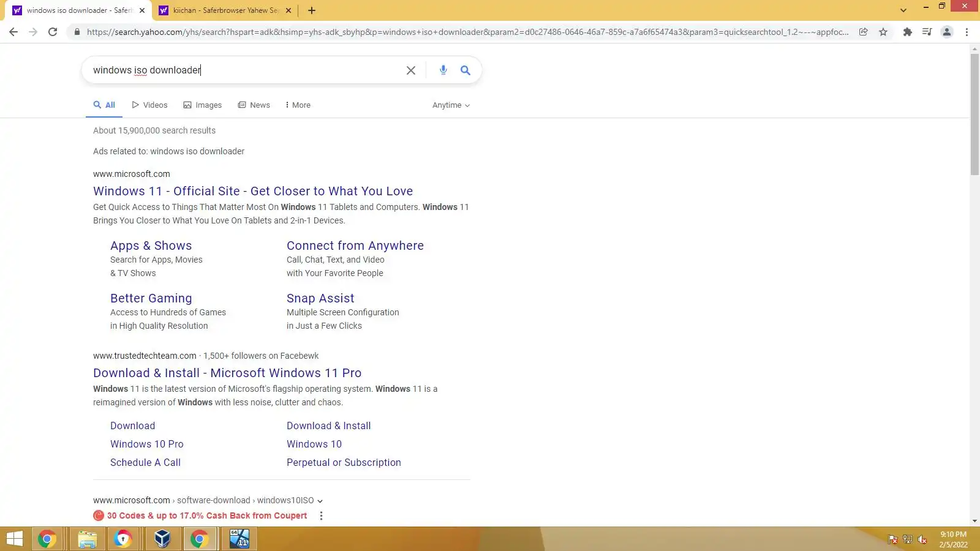Launch VirtualBox from the taskbar
980x551 pixels.
click(x=162, y=539)
